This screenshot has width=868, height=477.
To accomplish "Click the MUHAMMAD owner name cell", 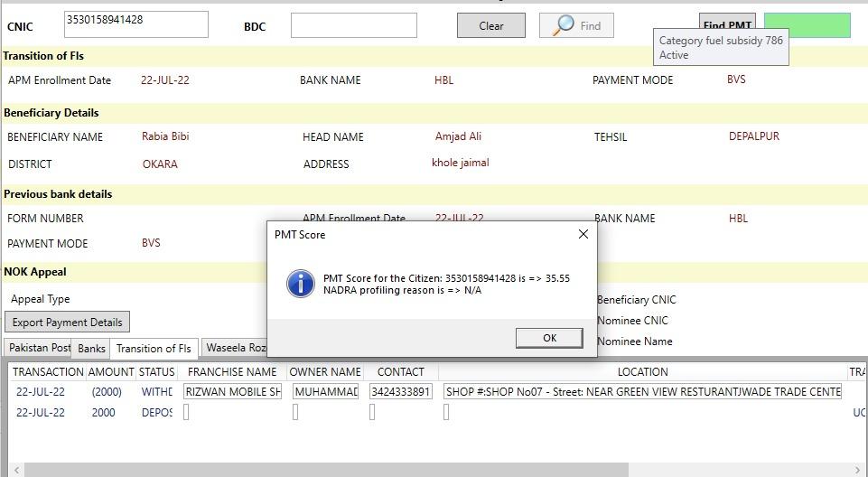I will pos(325,392).
